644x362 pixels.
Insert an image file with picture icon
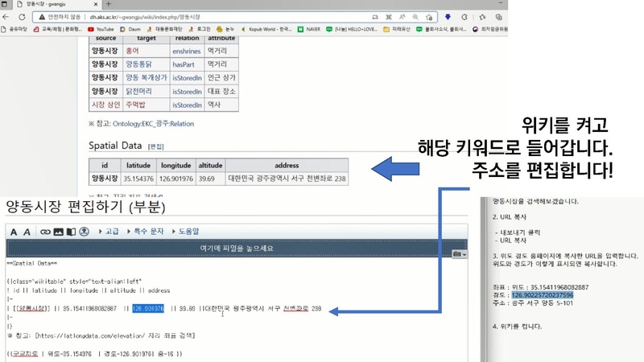(58, 232)
